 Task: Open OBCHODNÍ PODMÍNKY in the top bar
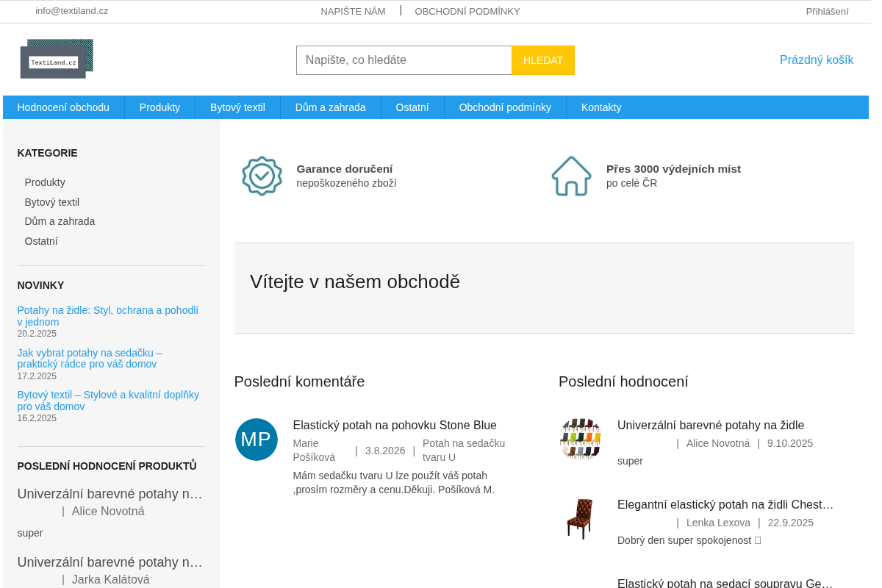point(467,11)
